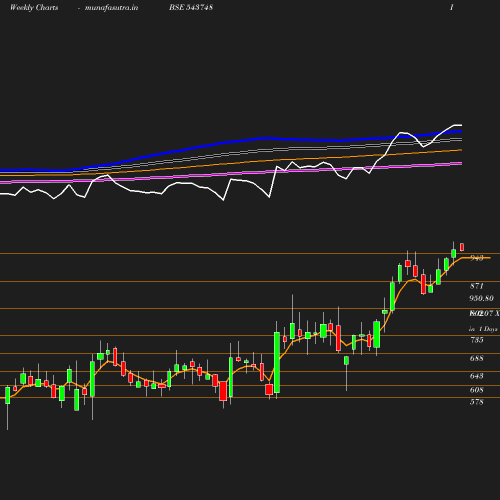Click the price level label '643'
The height and width of the screenshot is (500, 500).
(x=477, y=376)
